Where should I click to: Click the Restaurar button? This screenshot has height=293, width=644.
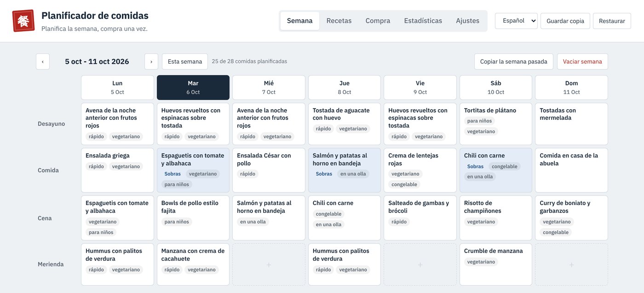point(612,21)
